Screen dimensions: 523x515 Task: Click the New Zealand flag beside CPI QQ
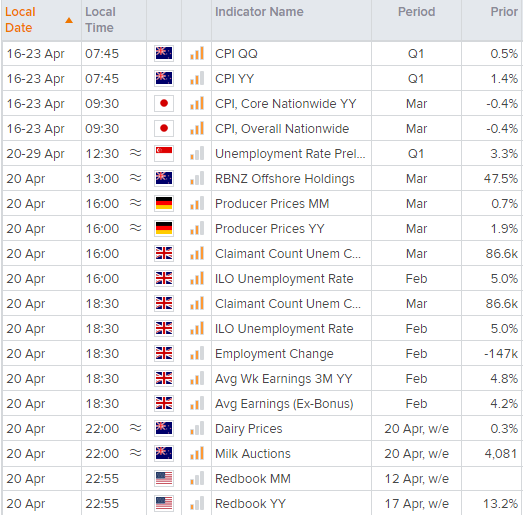click(164, 53)
